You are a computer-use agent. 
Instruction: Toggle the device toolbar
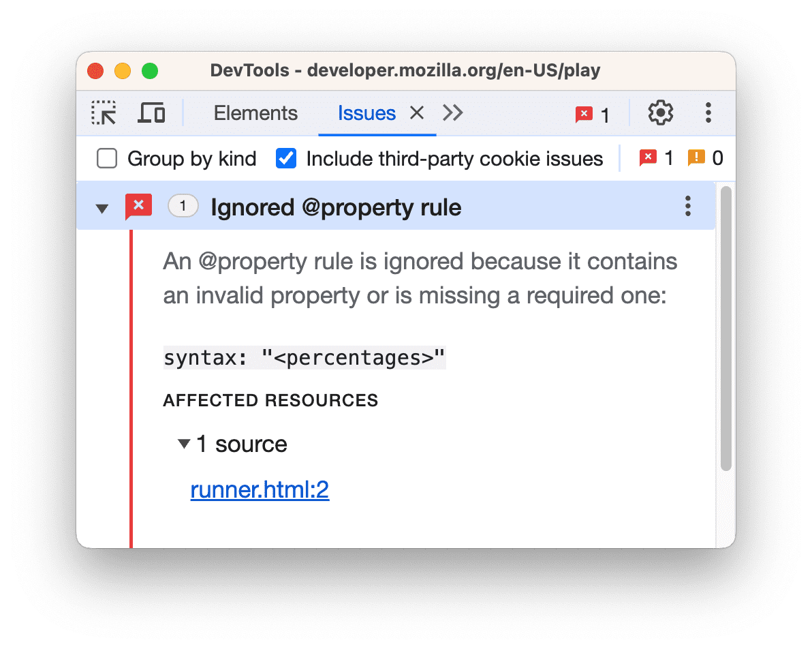point(151,113)
